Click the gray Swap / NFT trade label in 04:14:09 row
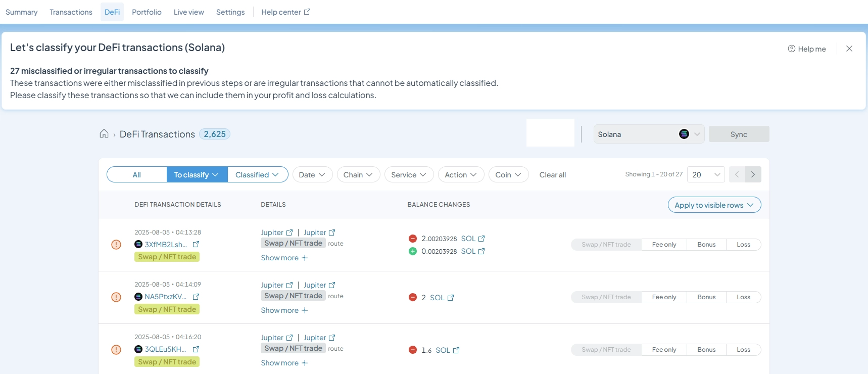Image resolution: width=868 pixels, height=374 pixels. [x=293, y=296]
